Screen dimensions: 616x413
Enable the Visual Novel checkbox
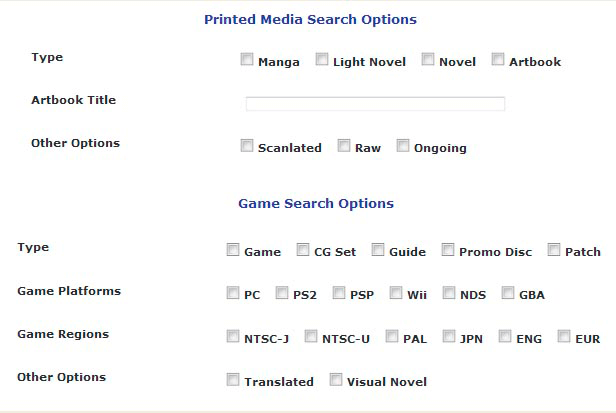coord(336,380)
